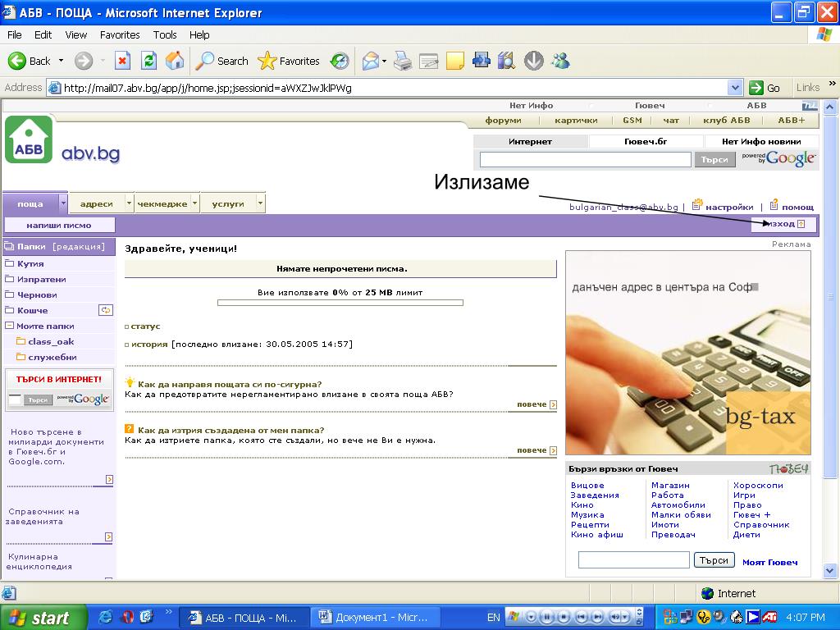Open the Edit menu

[x=43, y=34]
